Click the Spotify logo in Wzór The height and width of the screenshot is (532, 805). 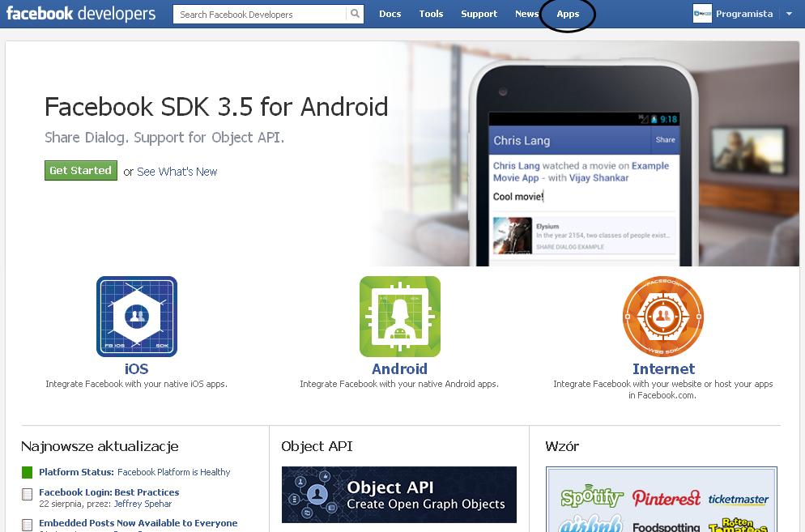(x=592, y=497)
